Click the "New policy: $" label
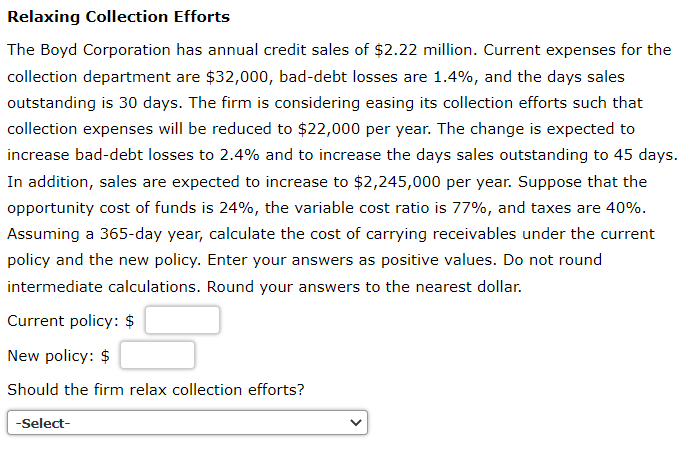This screenshot has height=456, width=695. pyautogui.click(x=58, y=356)
